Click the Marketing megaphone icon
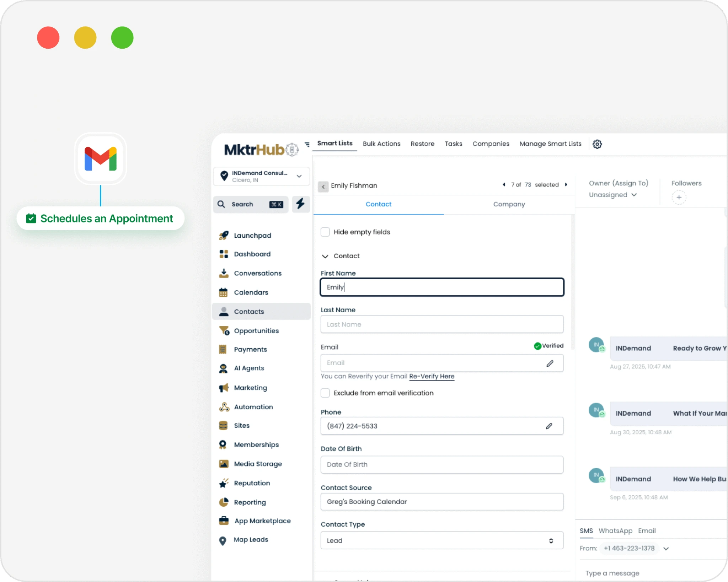Viewport: 728px width, 582px height. 224,388
